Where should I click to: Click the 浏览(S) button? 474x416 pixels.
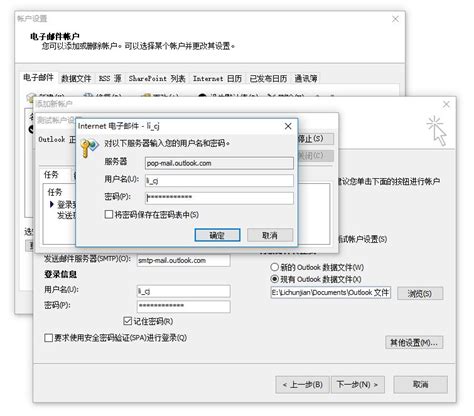point(420,294)
